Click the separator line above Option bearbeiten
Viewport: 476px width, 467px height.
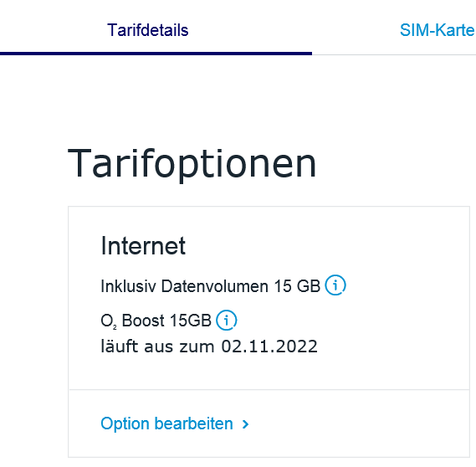point(269,389)
